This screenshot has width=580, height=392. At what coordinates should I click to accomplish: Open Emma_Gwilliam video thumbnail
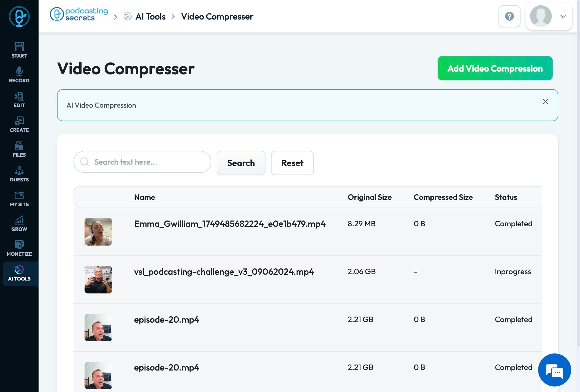pos(98,232)
